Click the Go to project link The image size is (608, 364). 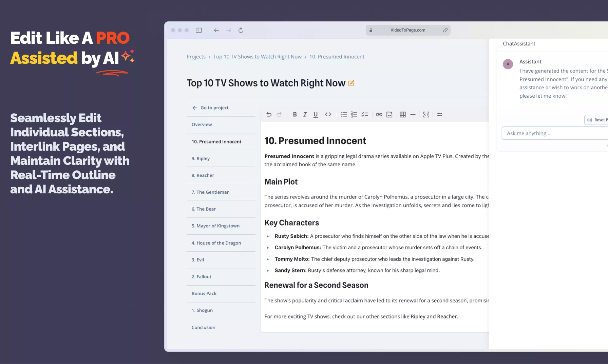coord(214,108)
